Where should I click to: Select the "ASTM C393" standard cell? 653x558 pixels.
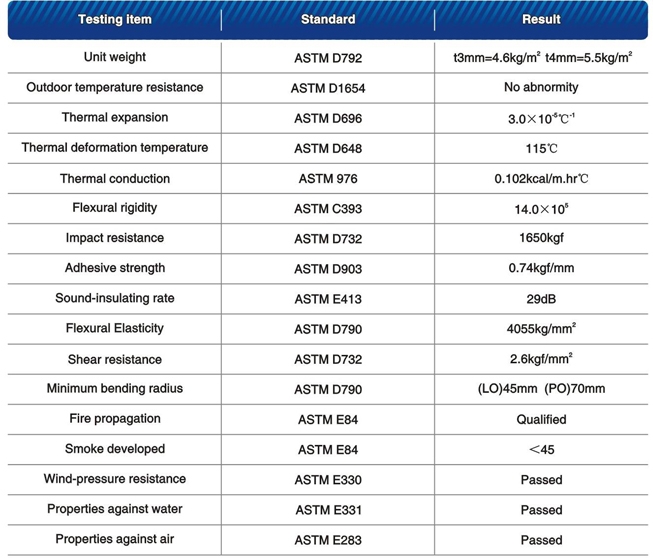click(328, 209)
